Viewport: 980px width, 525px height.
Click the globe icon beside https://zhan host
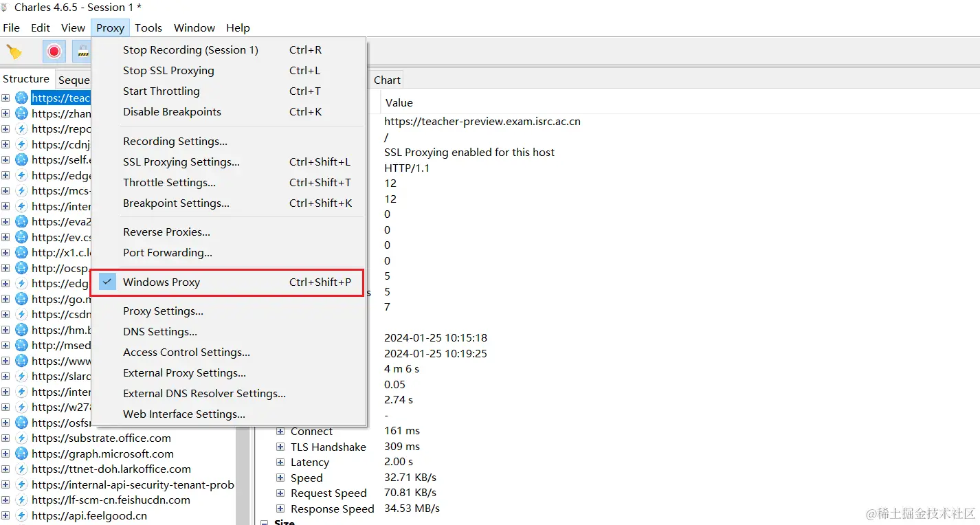click(x=21, y=113)
